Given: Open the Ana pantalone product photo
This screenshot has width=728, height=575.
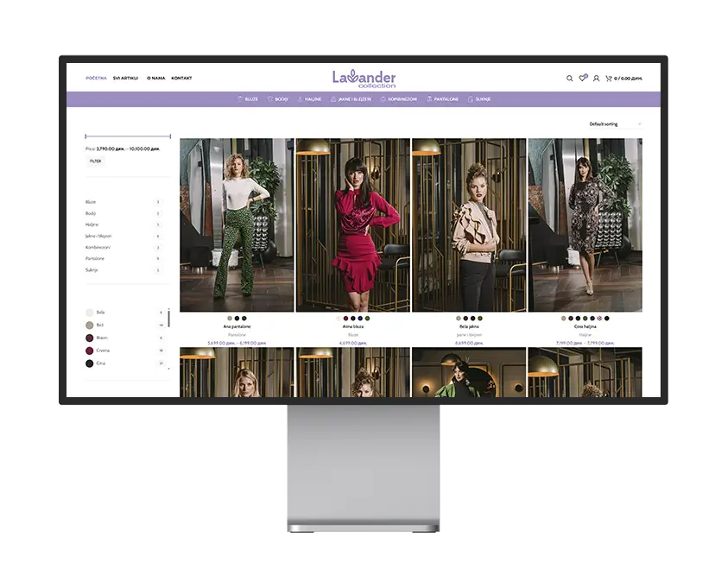Looking at the screenshot, I should [237, 224].
